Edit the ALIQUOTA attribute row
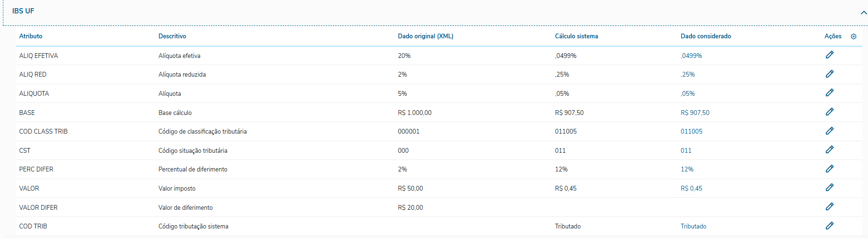The height and width of the screenshot is (239, 868). (x=829, y=93)
